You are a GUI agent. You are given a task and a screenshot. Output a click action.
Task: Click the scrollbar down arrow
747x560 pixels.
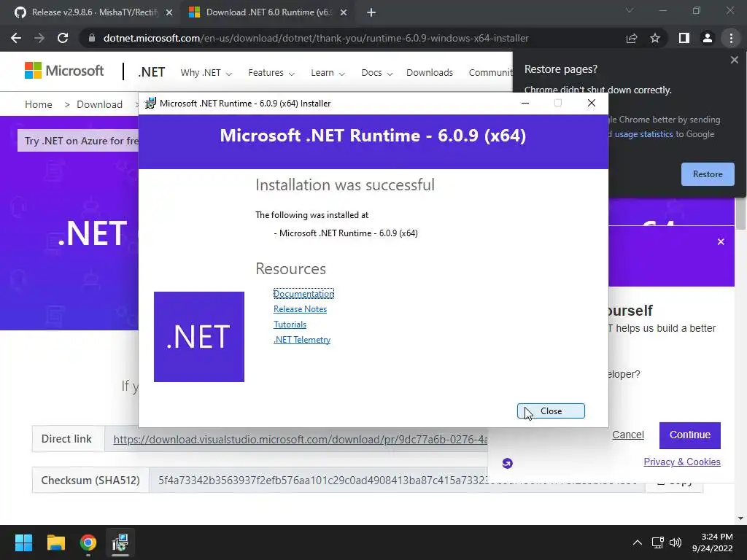click(x=740, y=518)
